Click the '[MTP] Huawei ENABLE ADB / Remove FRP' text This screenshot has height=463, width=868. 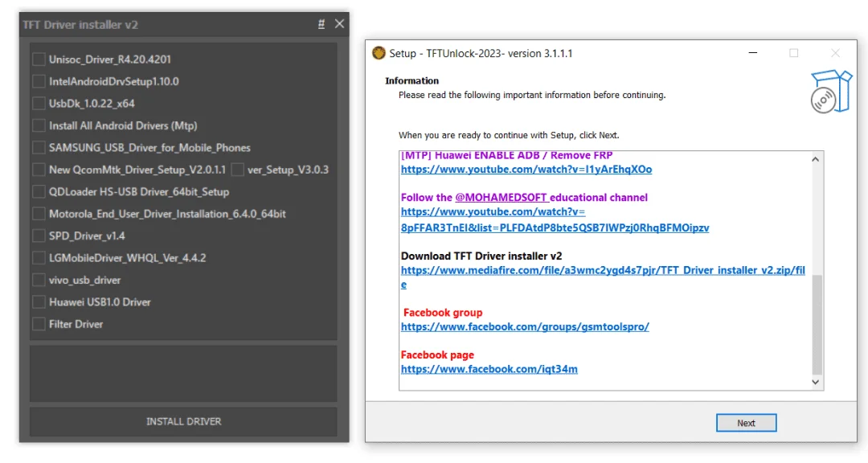pos(506,156)
